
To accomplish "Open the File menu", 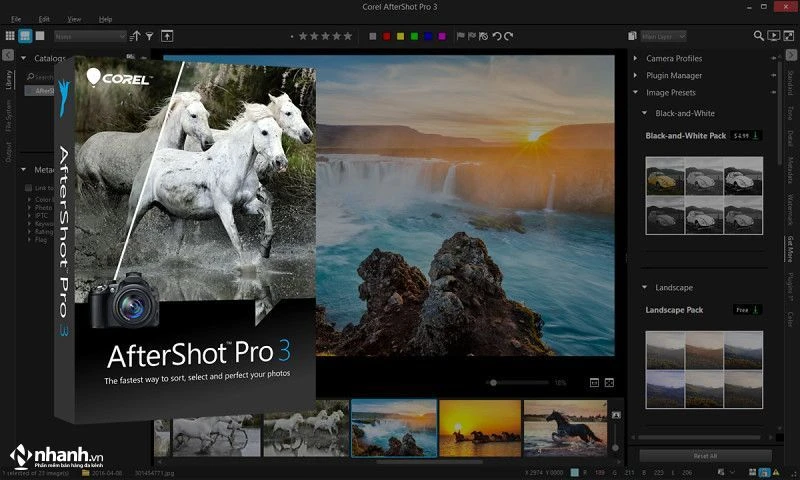I will point(14,19).
